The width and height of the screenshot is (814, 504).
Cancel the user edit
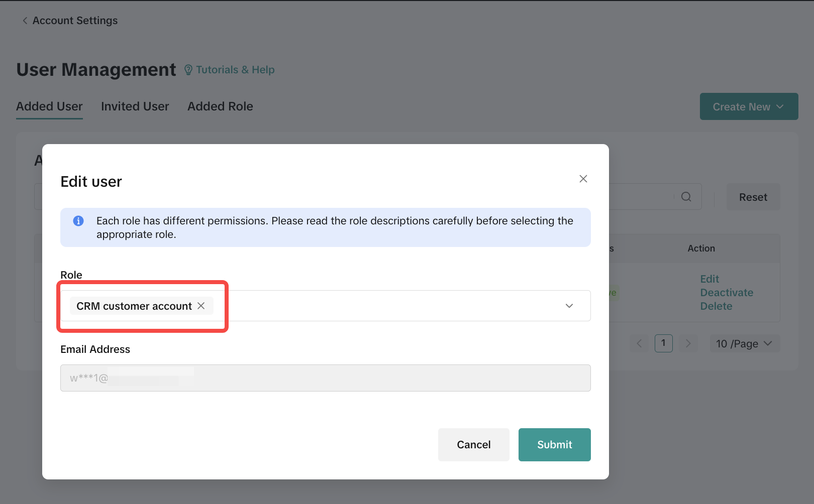473,444
